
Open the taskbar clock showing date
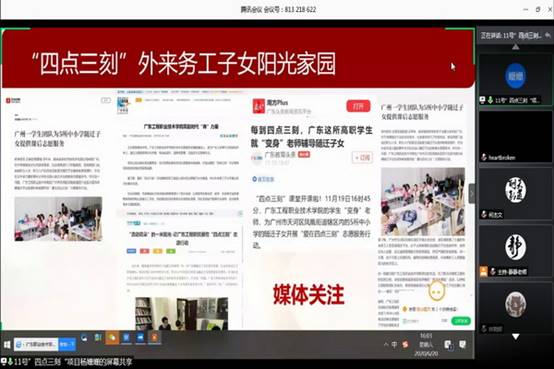click(426, 344)
